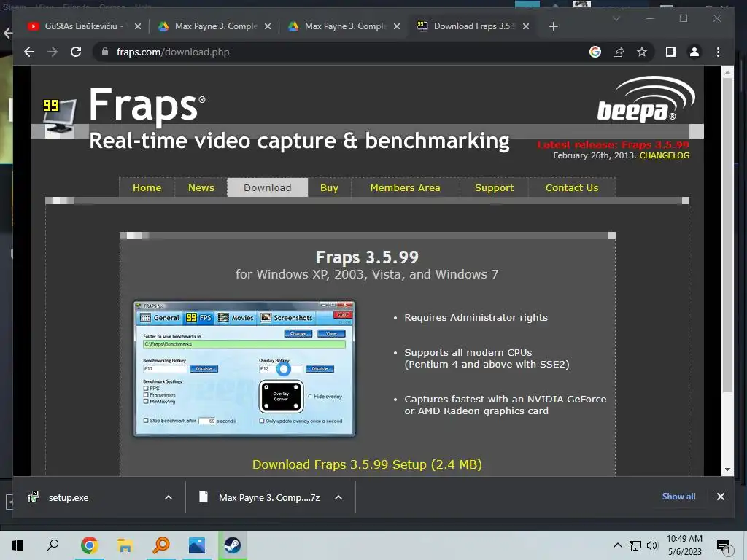Open the Members Area page
747x560 pixels.
point(406,187)
